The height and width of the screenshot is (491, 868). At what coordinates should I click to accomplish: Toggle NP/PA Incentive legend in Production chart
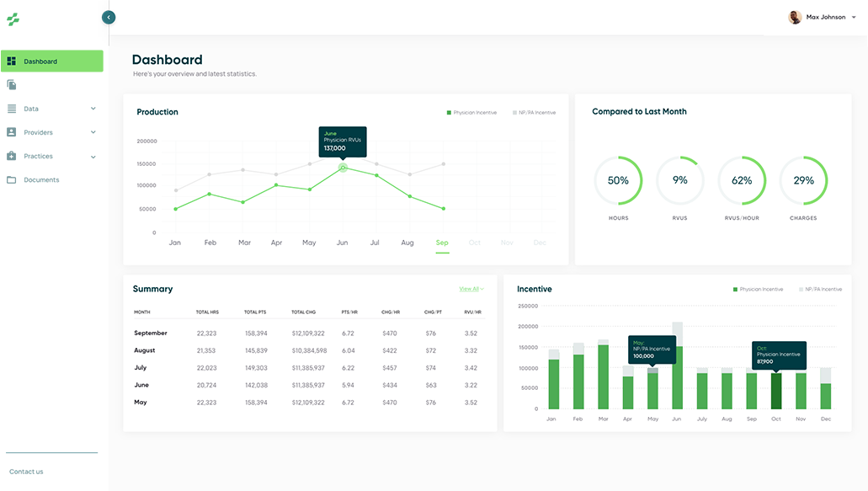click(535, 112)
